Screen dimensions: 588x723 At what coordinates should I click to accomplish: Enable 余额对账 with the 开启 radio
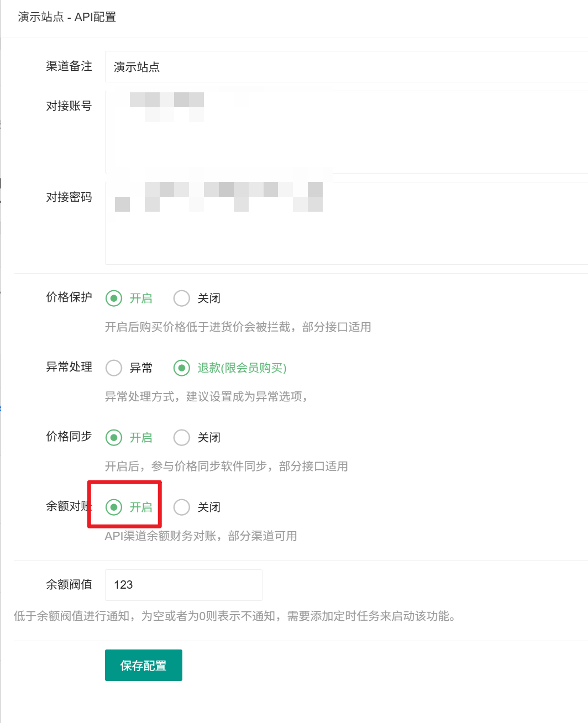tap(114, 507)
